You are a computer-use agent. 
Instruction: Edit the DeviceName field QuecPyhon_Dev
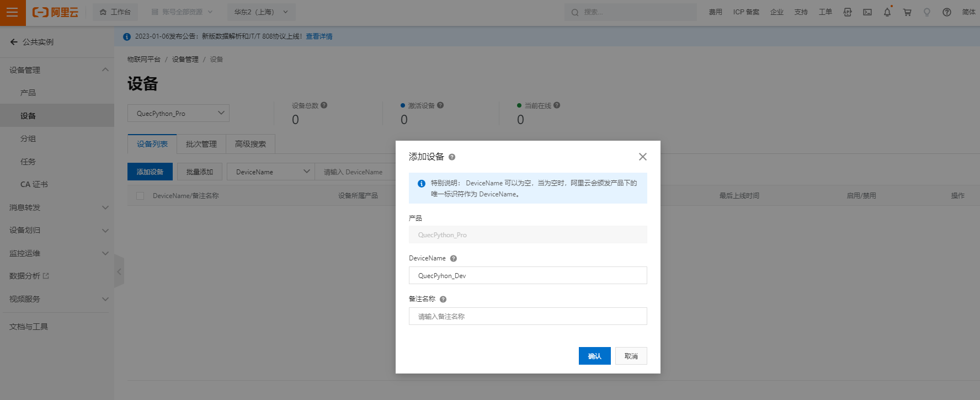528,275
